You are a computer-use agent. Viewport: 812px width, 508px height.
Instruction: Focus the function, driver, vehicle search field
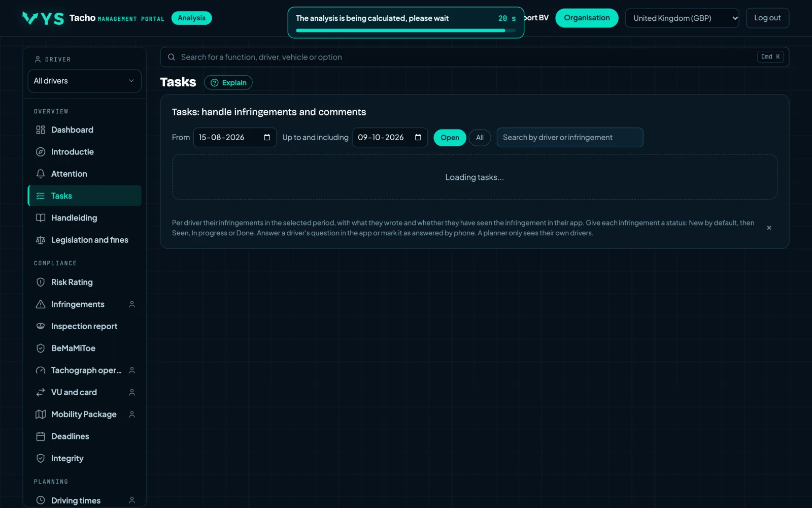(475, 57)
